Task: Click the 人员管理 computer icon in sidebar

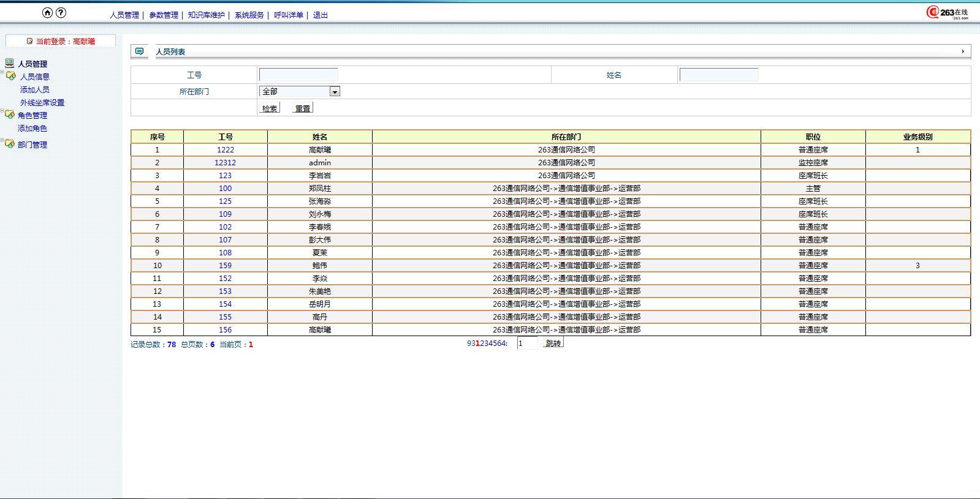Action: pos(9,63)
